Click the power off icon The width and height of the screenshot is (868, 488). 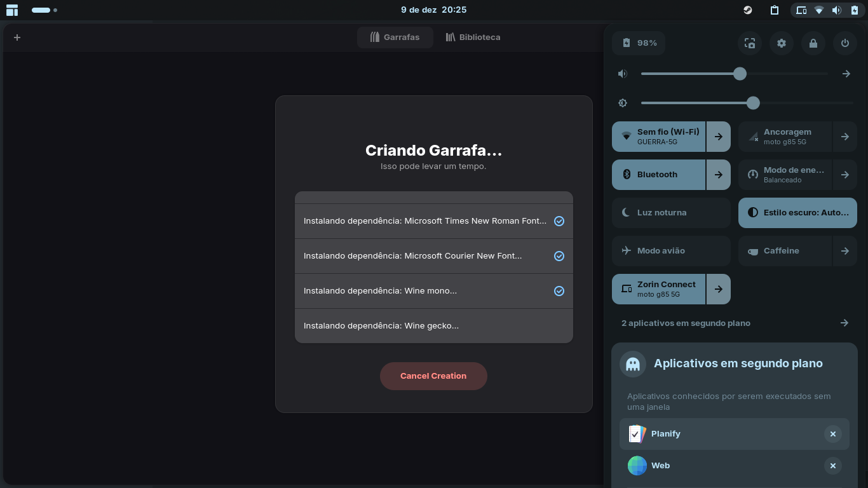844,43
